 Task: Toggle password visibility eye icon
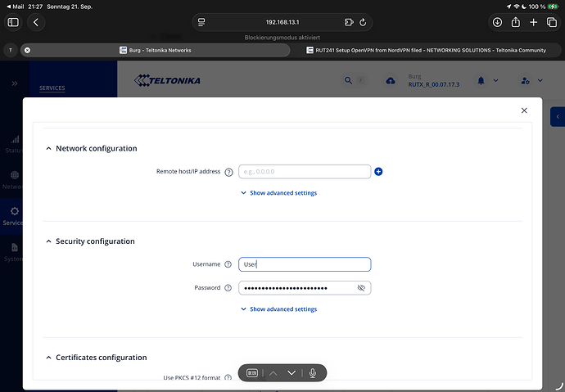coord(361,288)
